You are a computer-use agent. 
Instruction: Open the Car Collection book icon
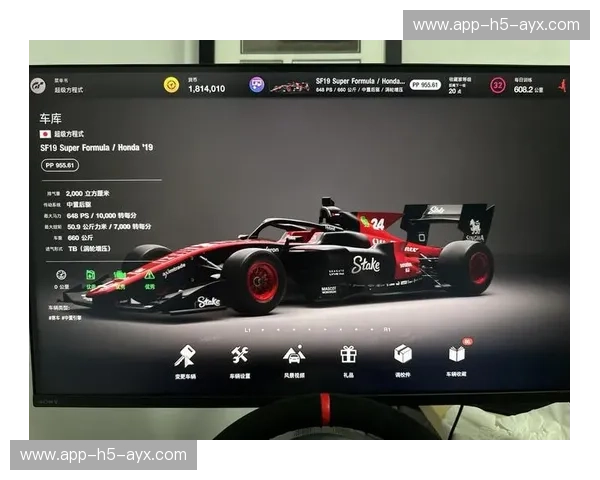[457, 353]
